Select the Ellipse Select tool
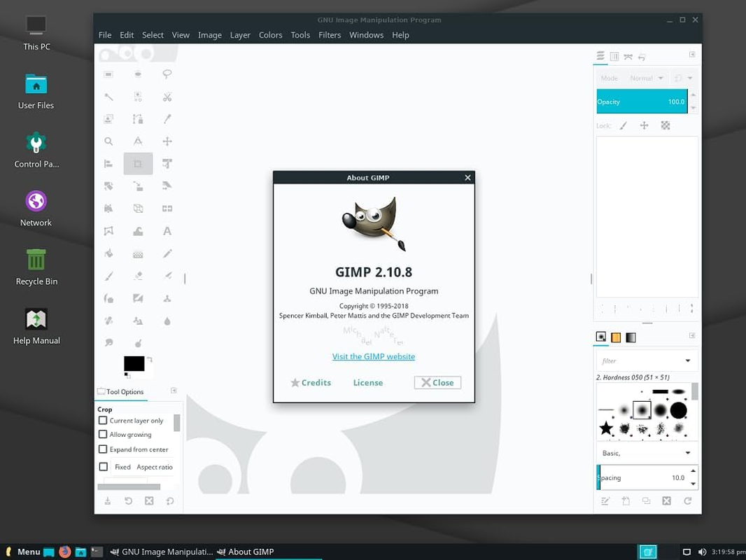This screenshot has width=746, height=560. (138, 73)
